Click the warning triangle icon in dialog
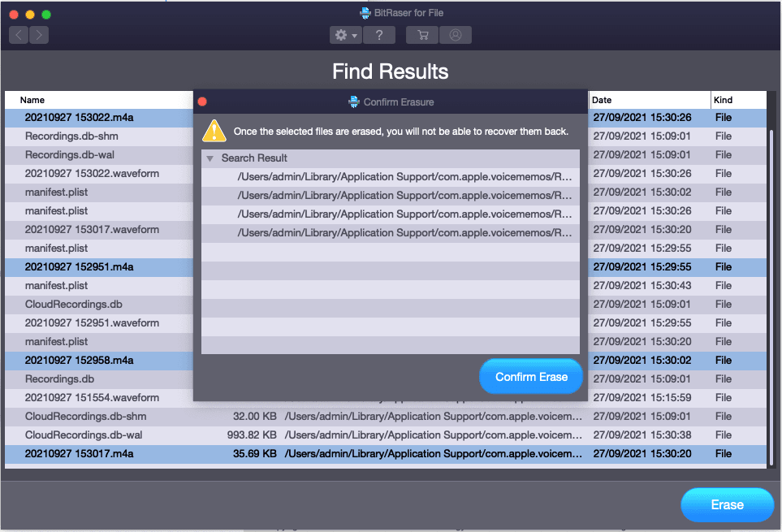This screenshot has width=782, height=532. [x=214, y=131]
